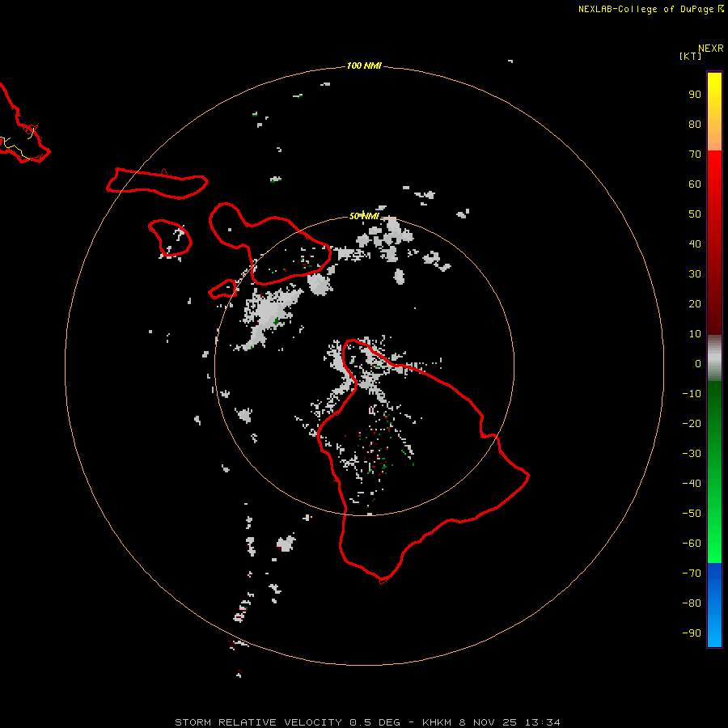Click the 60 value on velocity scale
The height and width of the screenshot is (728, 728).
[695, 184]
